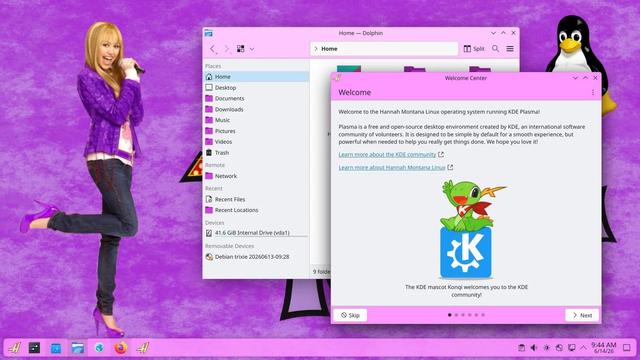Click the Show Desktop button in the panel

627,348
